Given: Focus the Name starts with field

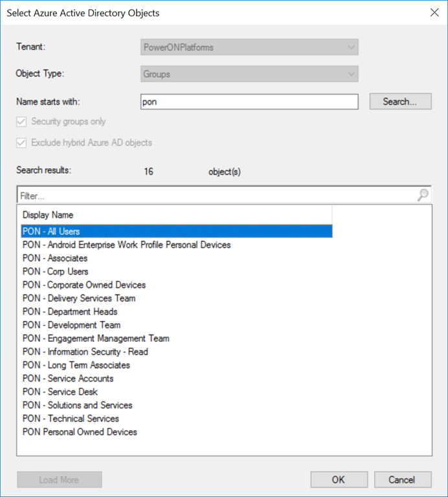Looking at the screenshot, I should [x=249, y=102].
